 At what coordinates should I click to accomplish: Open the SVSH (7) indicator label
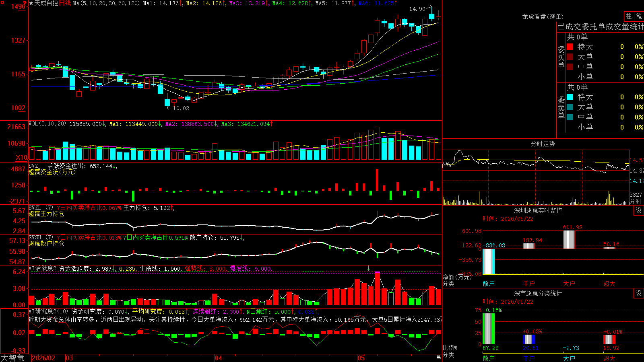tap(41, 238)
